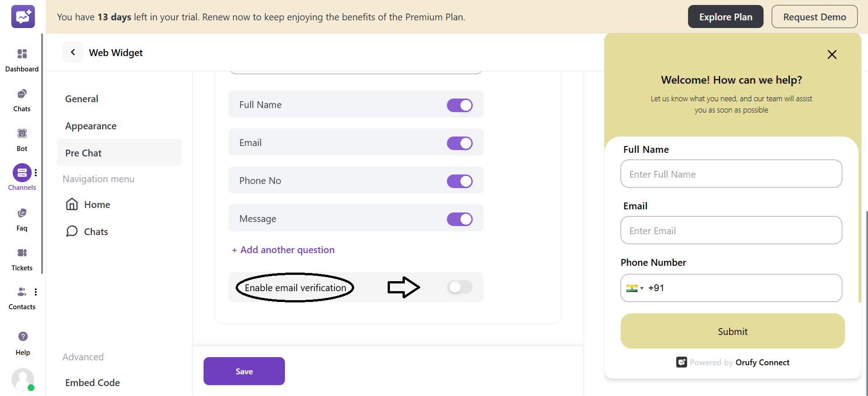Open the Chats section in the sidebar
Image resolution: width=868 pixels, height=396 pixels.
click(22, 99)
